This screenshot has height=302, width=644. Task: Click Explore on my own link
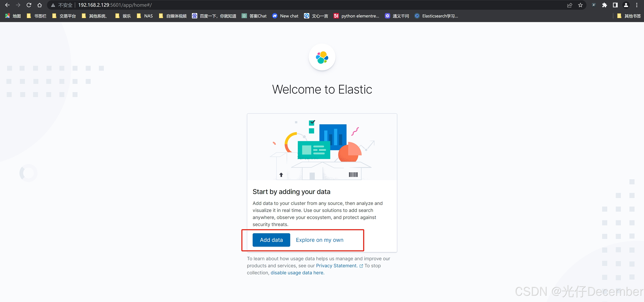tap(320, 240)
